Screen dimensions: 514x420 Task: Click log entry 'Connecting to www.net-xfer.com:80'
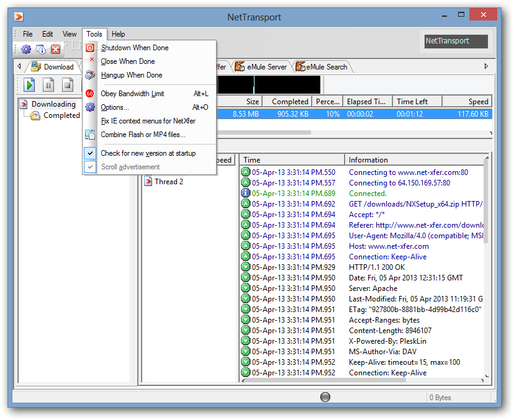point(408,172)
